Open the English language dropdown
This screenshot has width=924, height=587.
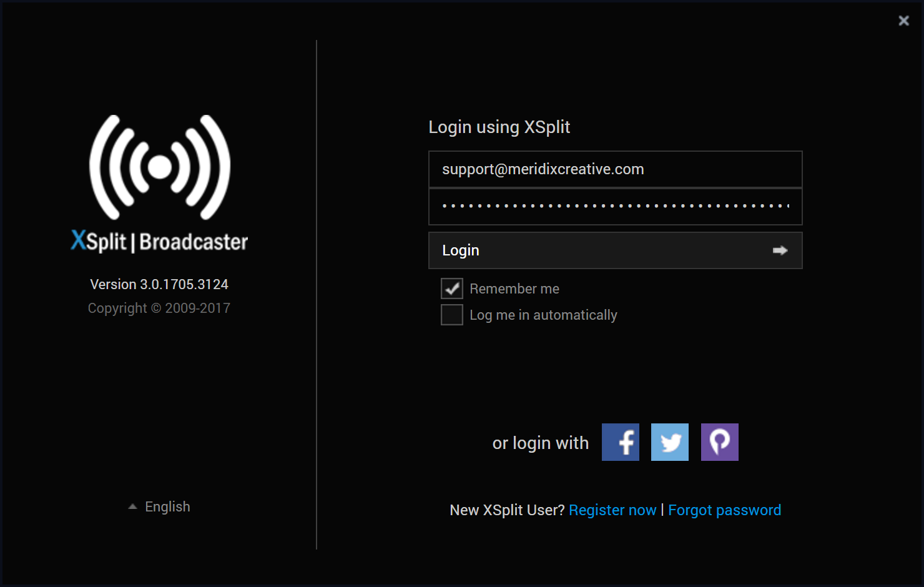[x=167, y=506]
